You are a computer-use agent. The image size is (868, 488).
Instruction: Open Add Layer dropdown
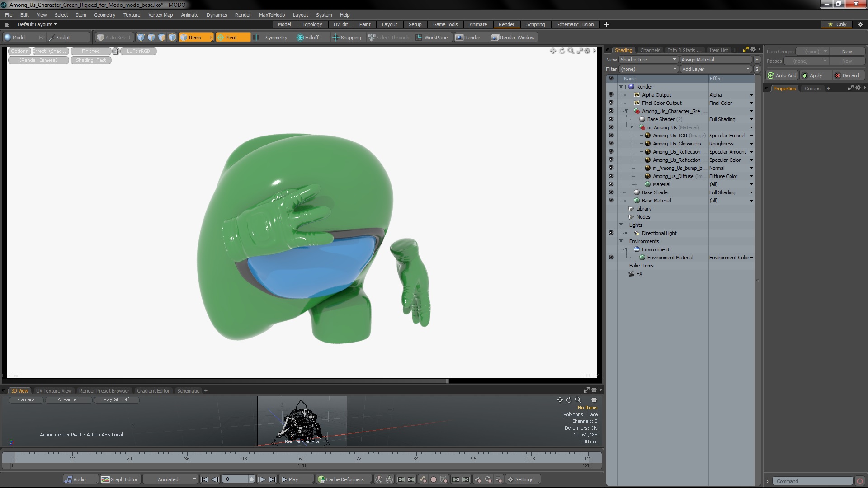pos(716,69)
